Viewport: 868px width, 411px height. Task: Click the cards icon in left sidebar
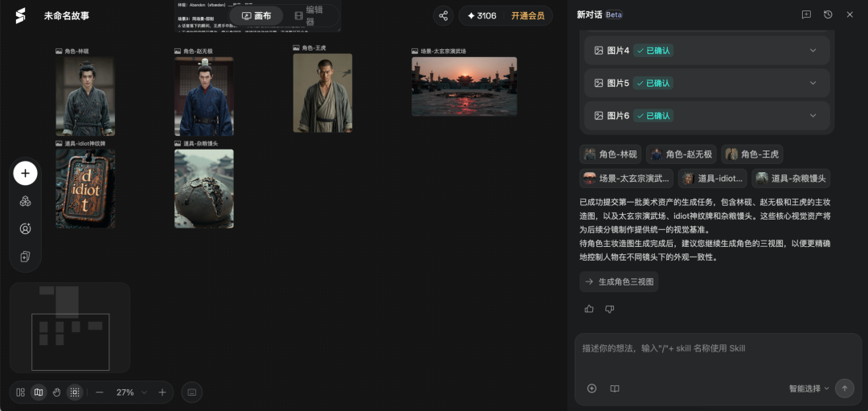click(26, 257)
